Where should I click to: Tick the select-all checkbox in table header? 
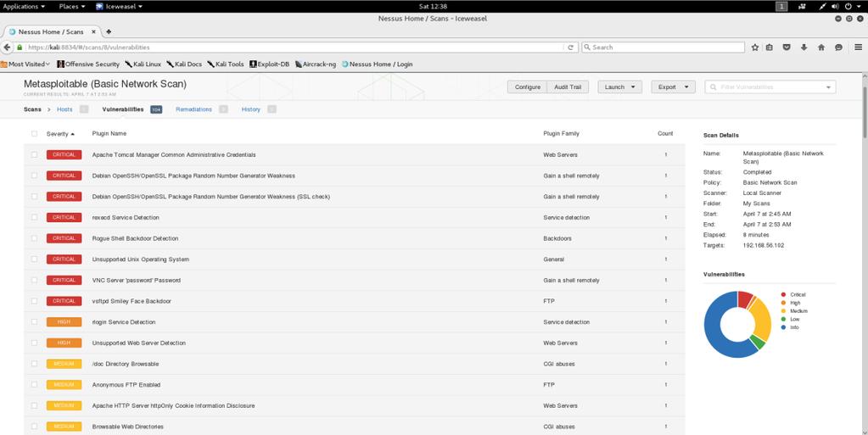34,133
